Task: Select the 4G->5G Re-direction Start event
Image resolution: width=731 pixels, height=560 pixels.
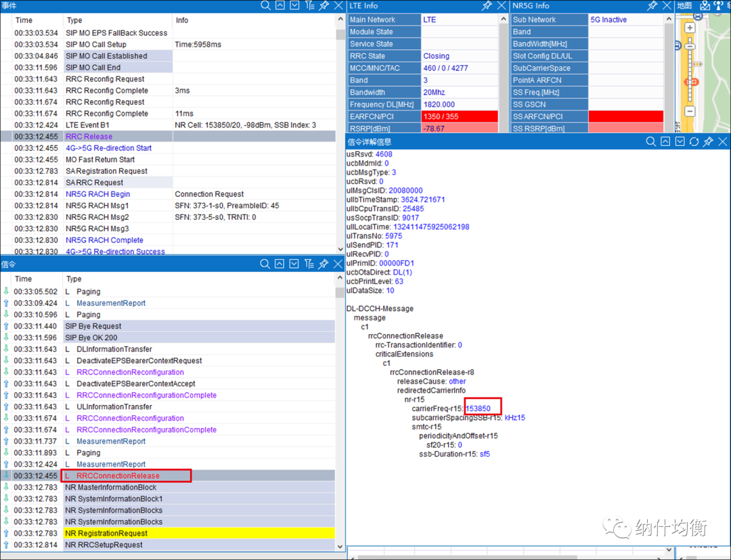Action: click(168, 148)
